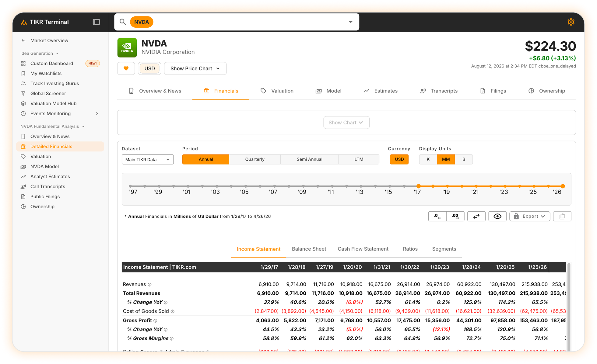
Task: Increase decimal places button
Action: (455, 216)
